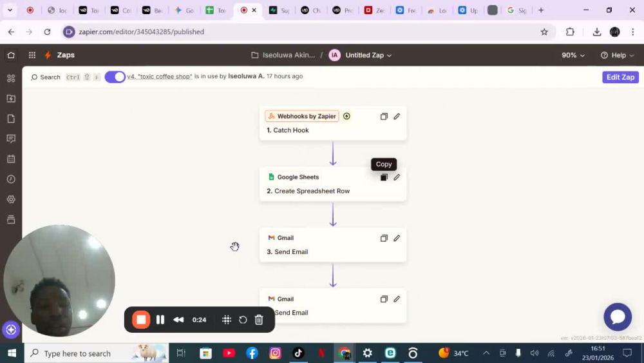The width and height of the screenshot is (644, 363).
Task: Click the Edit Zap button
Action: [620, 77]
